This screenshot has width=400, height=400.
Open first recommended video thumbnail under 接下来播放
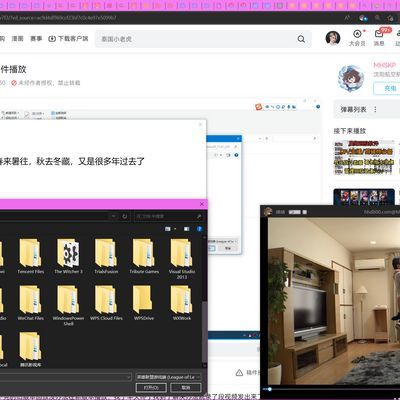coord(364,158)
